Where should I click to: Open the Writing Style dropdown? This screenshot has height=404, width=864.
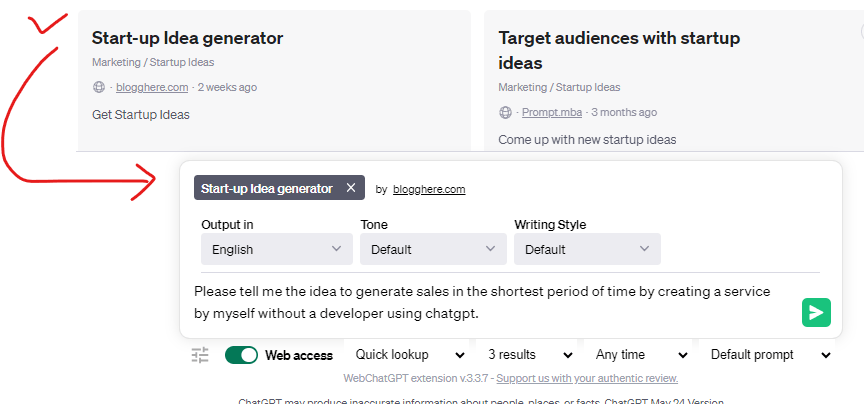pyautogui.click(x=587, y=249)
